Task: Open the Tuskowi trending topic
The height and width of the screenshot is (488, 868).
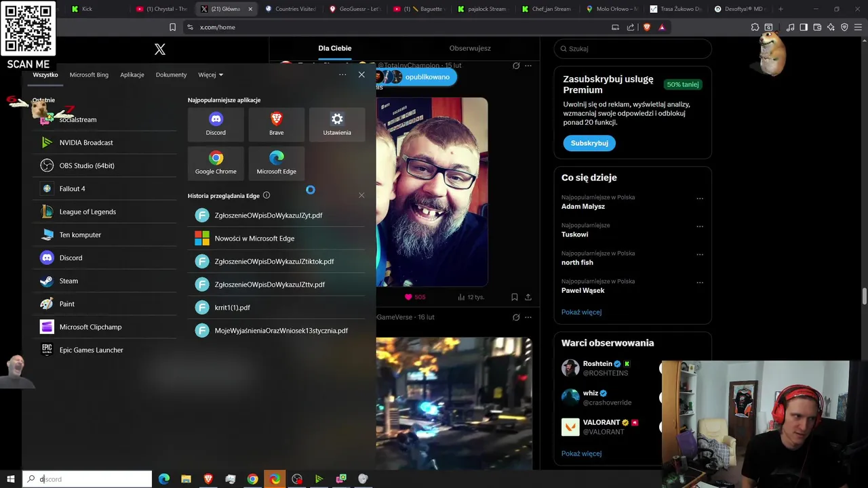Action: coord(575,234)
